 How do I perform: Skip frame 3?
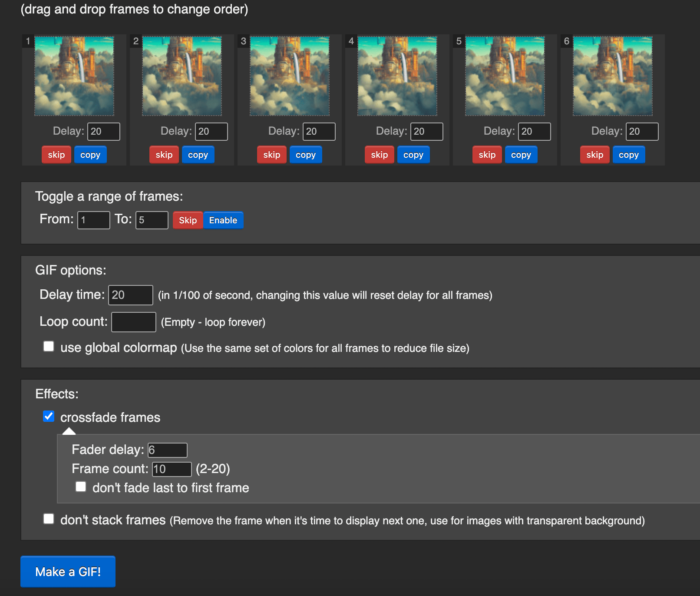point(271,154)
